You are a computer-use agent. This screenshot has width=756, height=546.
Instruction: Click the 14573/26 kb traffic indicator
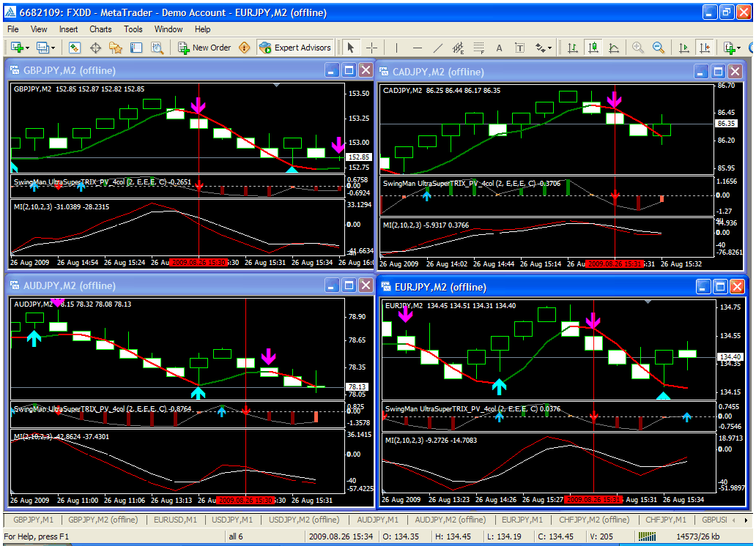697,536
